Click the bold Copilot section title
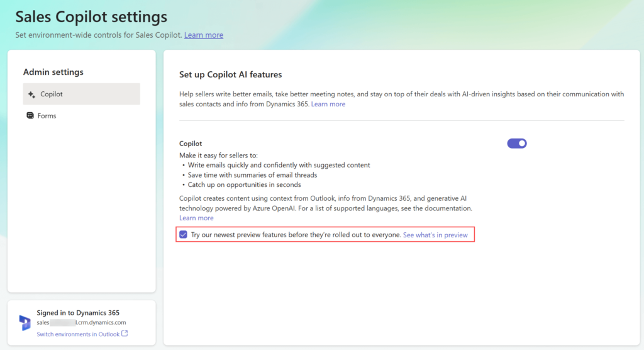Viewport: 644px width, 350px height. click(191, 144)
